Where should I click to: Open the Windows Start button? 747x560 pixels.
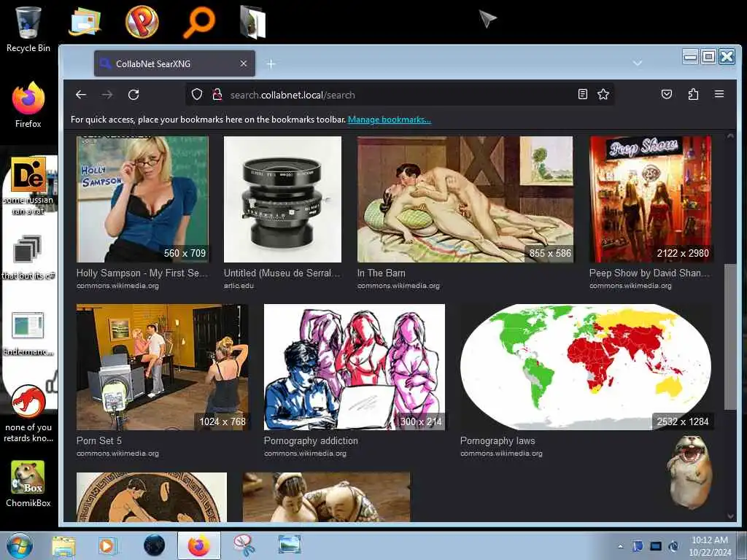pyautogui.click(x=20, y=545)
